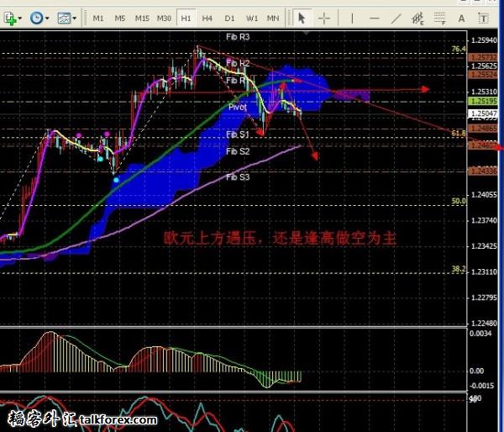Switch chart to D1 daily timeframe
This screenshot has width=504, height=432.
point(229,18)
